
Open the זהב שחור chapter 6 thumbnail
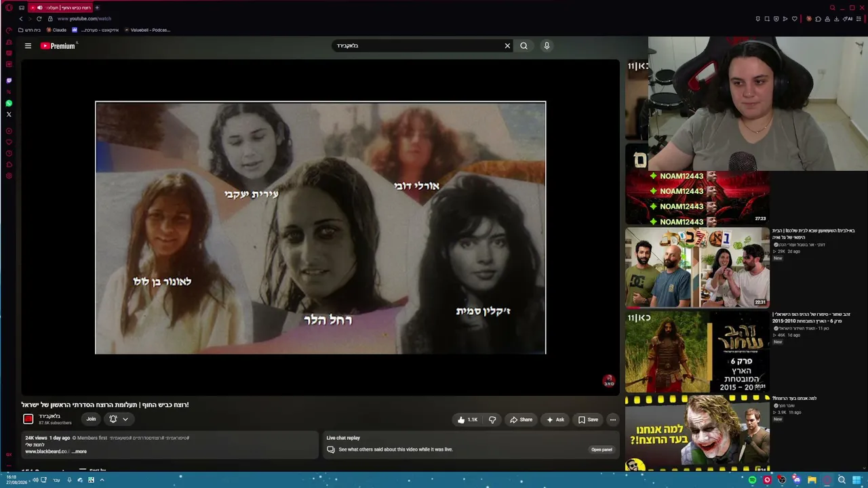click(x=697, y=351)
